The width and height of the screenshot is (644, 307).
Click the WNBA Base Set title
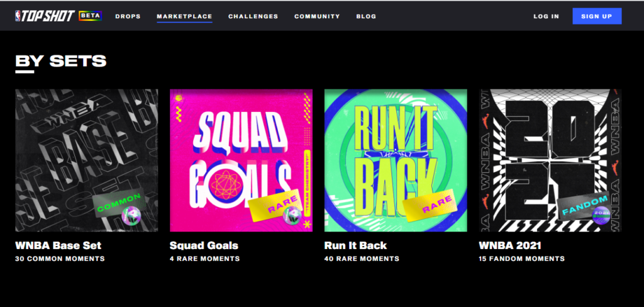[58, 246]
